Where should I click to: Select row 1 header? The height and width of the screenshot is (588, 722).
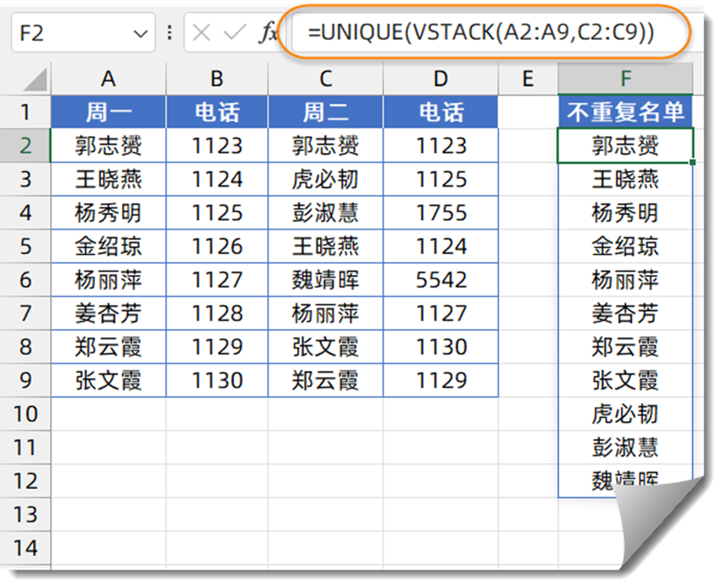pyautogui.click(x=25, y=113)
